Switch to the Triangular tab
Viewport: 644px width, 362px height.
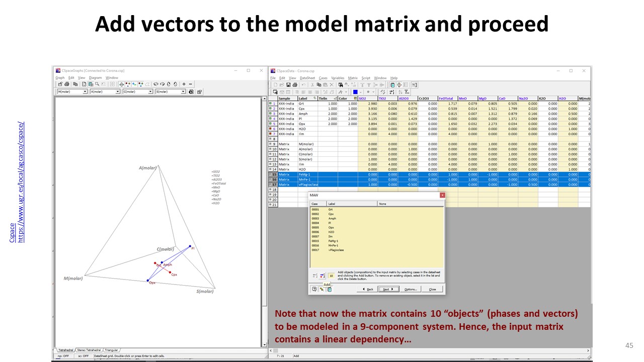coord(111,349)
